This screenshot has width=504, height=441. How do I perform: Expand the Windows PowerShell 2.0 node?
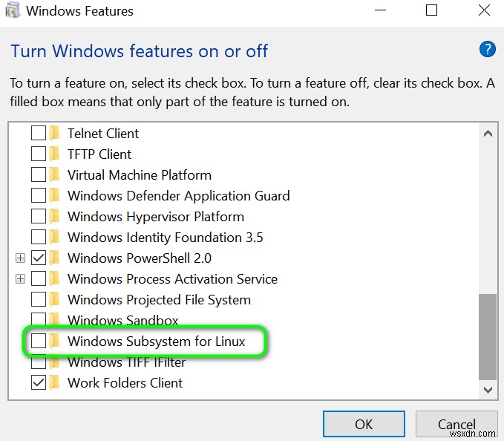20,258
